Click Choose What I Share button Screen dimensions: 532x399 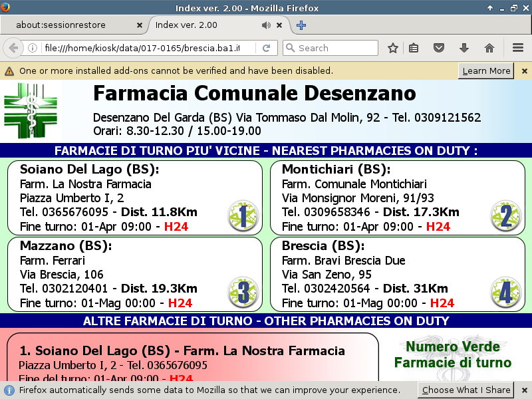point(465,390)
